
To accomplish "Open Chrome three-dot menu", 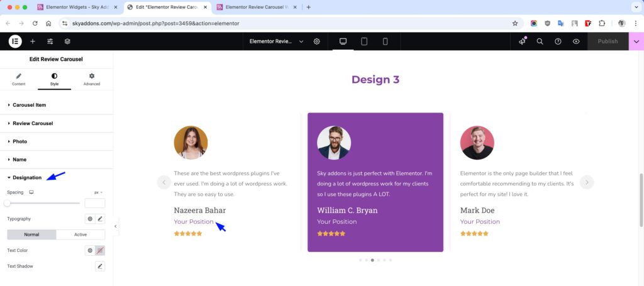I will point(635,23).
